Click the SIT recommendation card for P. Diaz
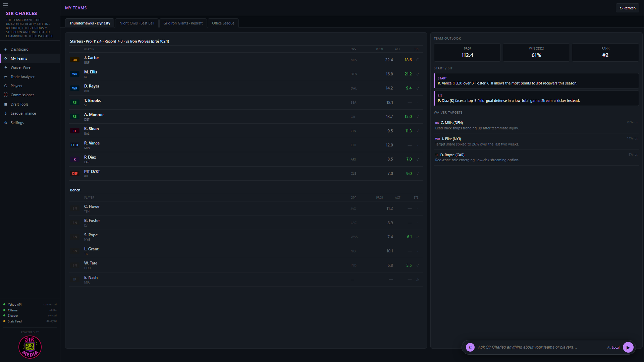 click(536, 98)
